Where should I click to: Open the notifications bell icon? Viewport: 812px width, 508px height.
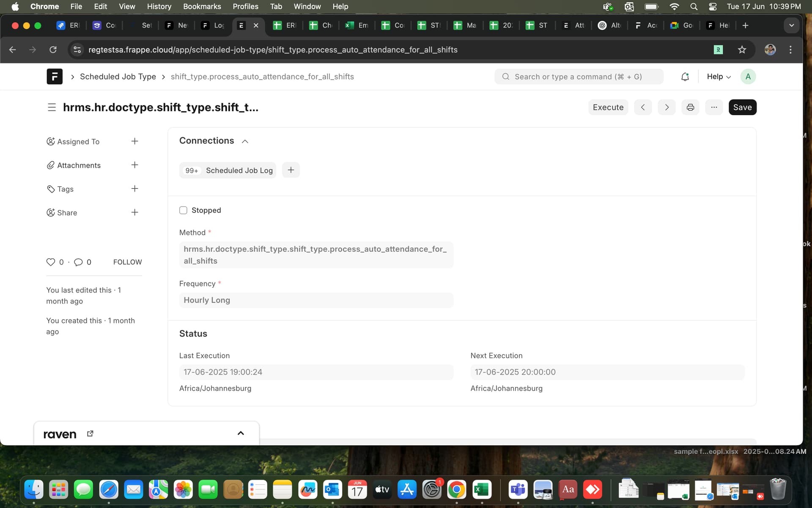(685, 77)
